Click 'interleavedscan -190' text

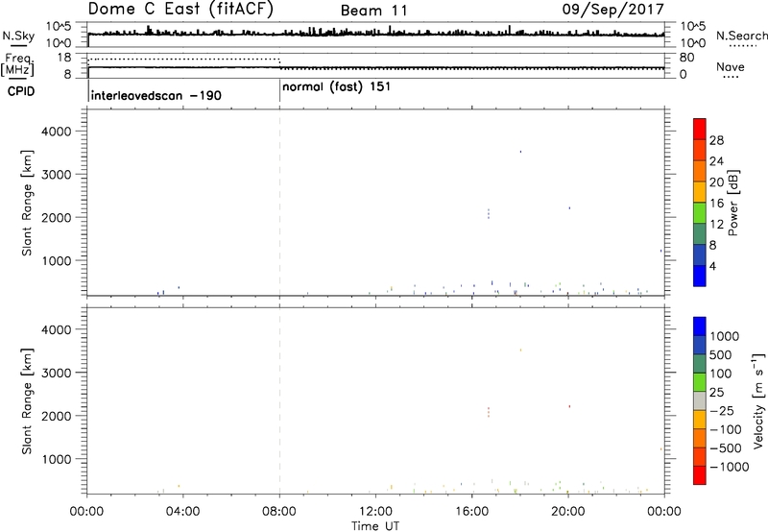click(156, 95)
